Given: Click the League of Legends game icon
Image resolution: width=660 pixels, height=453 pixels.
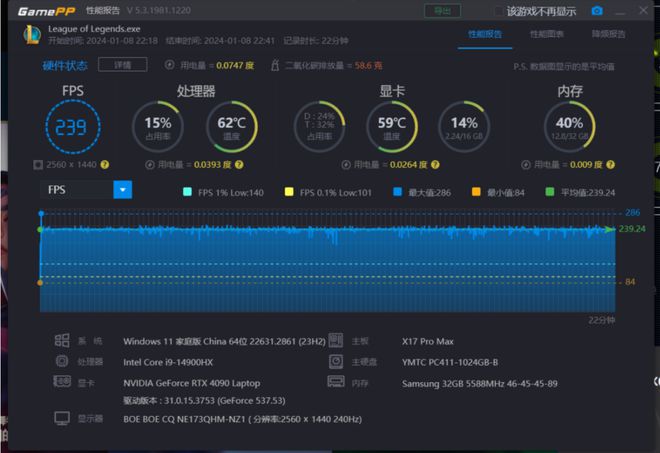Looking at the screenshot, I should [x=32, y=35].
